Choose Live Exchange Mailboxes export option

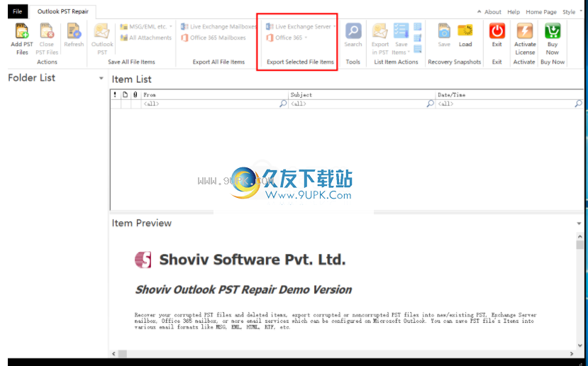(x=218, y=27)
